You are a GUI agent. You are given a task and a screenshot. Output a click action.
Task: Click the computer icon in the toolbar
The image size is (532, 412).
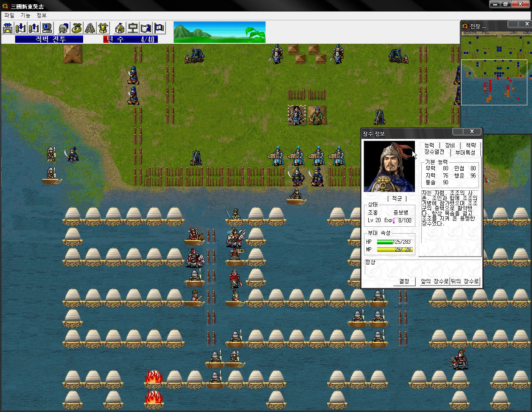pyautogui.click(x=47, y=28)
